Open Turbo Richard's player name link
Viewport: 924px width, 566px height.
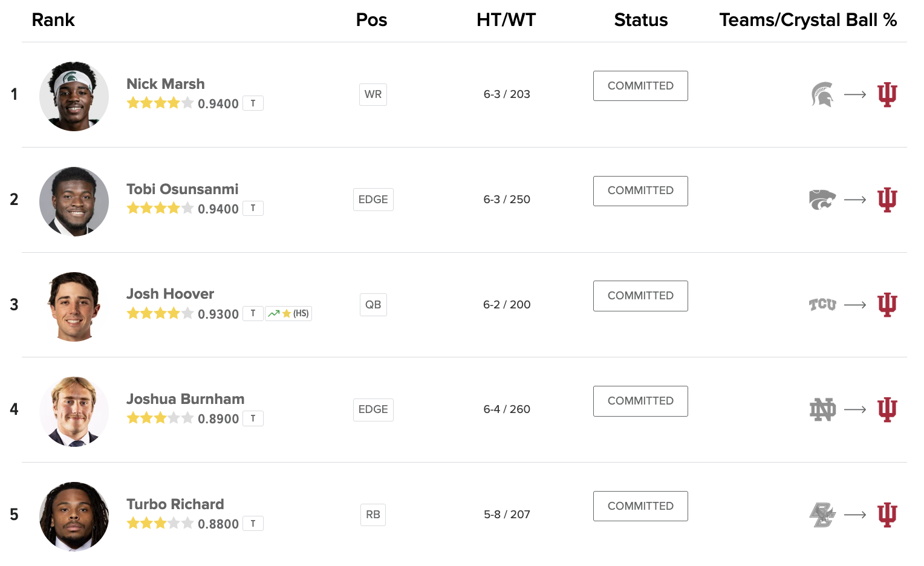click(175, 504)
